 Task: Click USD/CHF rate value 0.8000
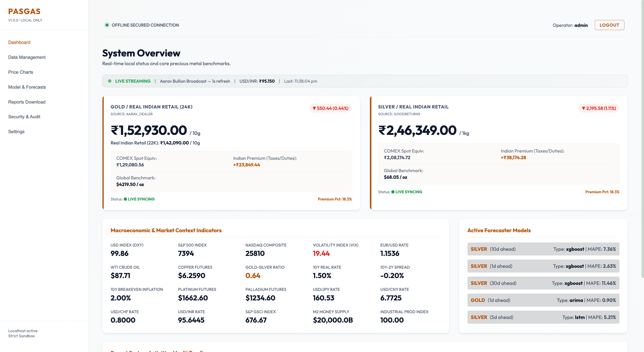[x=123, y=320]
